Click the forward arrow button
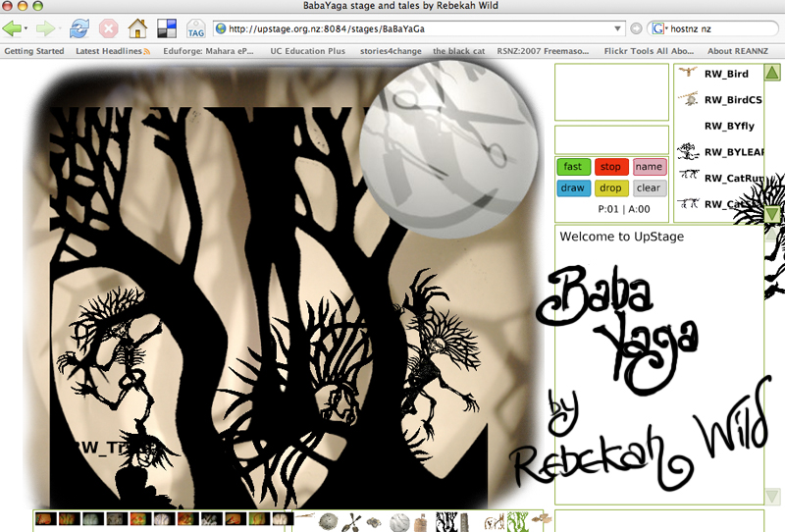The width and height of the screenshot is (785, 532). (x=45, y=28)
